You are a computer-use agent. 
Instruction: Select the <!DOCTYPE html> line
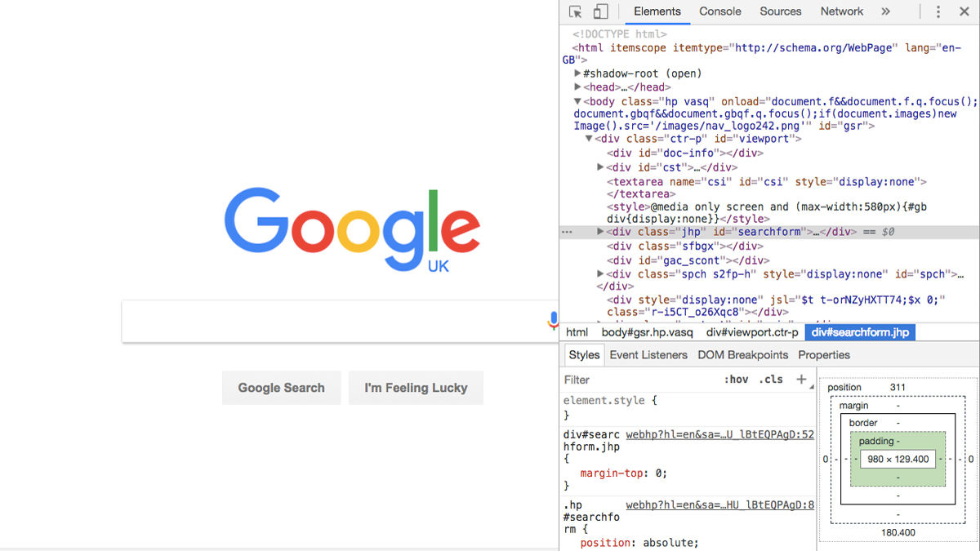620,34
